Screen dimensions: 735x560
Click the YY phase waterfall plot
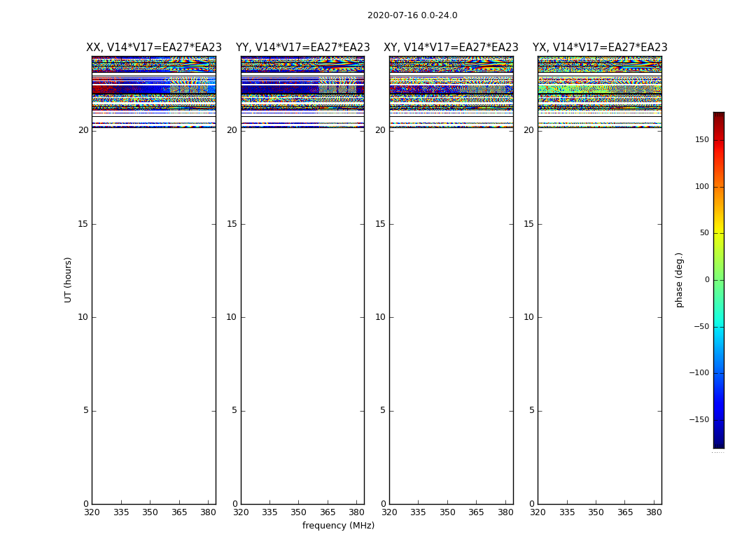[303, 280]
